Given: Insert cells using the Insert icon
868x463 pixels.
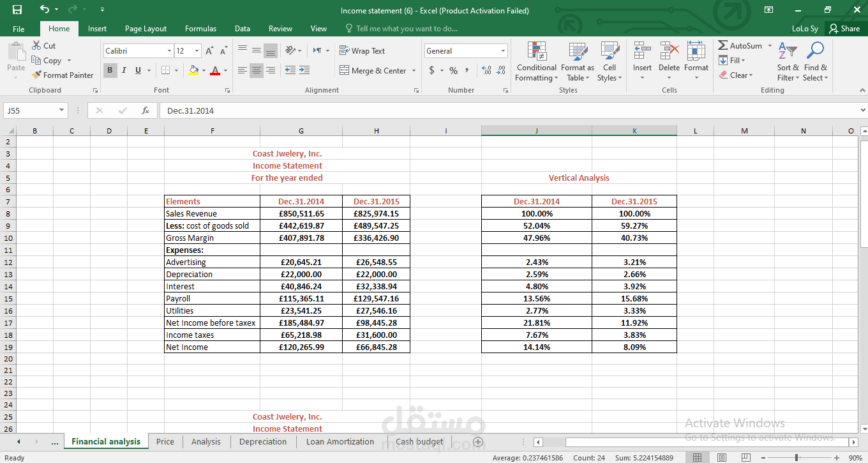Looking at the screenshot, I should click(642, 51).
